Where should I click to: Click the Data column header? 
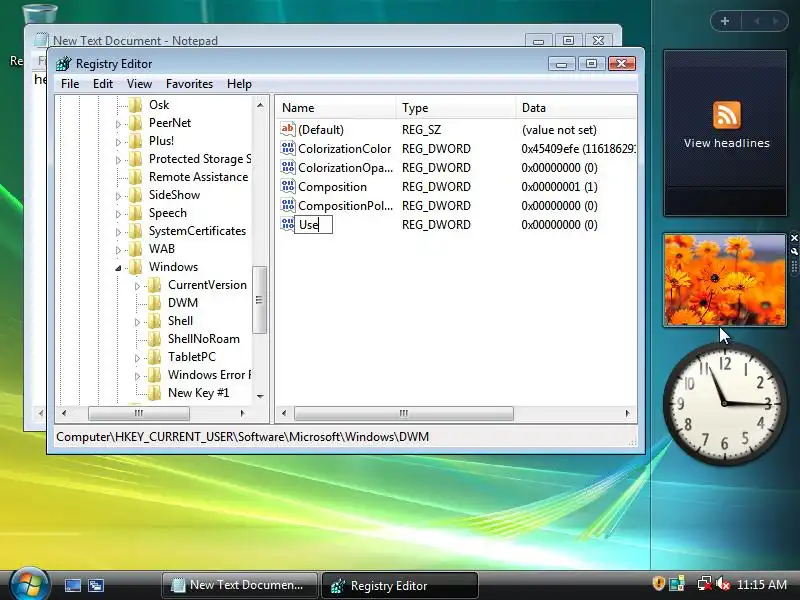click(x=577, y=108)
